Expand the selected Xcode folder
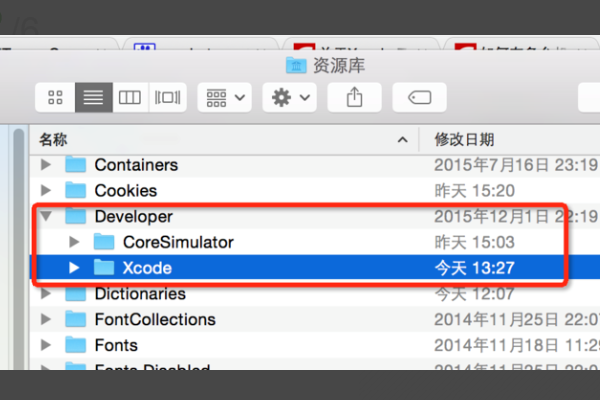Viewport: 600px width, 400px height. (x=74, y=268)
